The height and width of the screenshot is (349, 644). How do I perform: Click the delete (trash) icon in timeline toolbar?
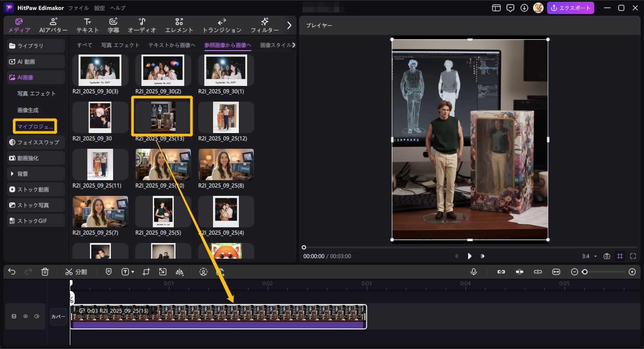point(45,272)
